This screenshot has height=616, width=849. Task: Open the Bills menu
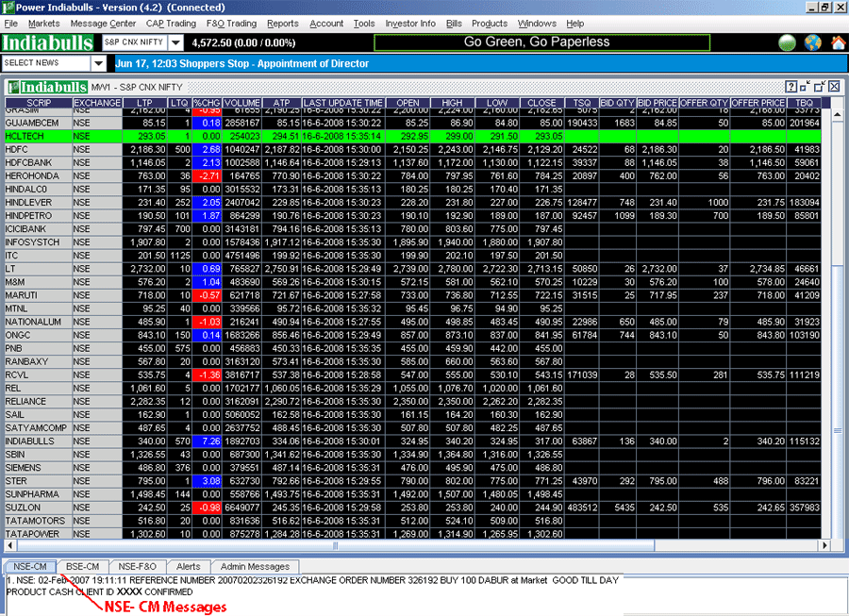(x=454, y=24)
